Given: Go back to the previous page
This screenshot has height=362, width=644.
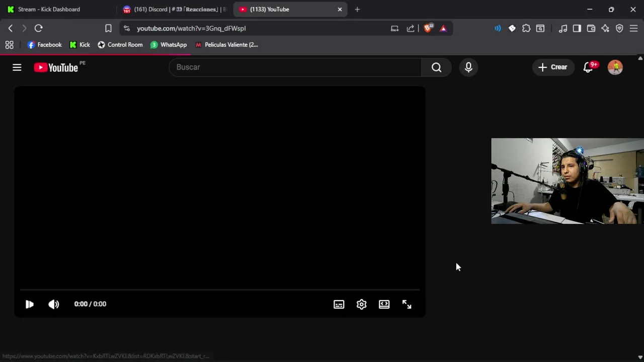Looking at the screenshot, I should click(11, 28).
